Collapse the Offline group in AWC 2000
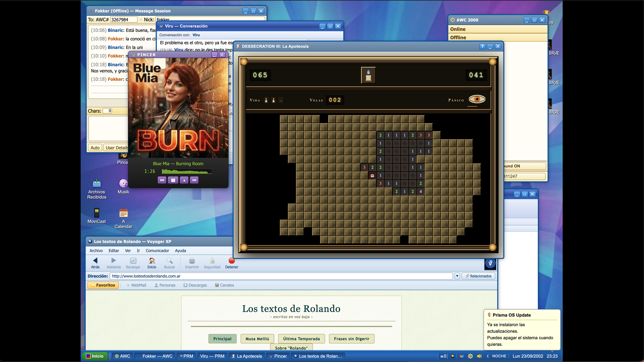644x362 pixels. pos(498,38)
